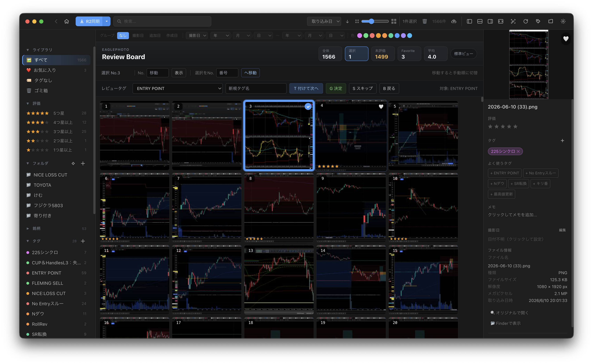Toggle the 未評価 stat filter
Viewport: 593px width, 364px height.
point(383,54)
